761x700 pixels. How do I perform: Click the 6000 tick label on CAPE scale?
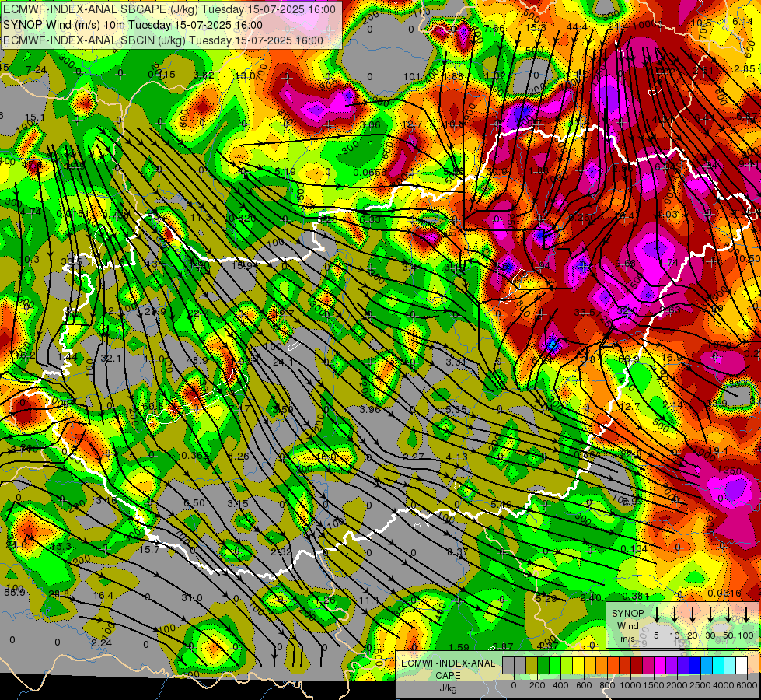(x=748, y=685)
